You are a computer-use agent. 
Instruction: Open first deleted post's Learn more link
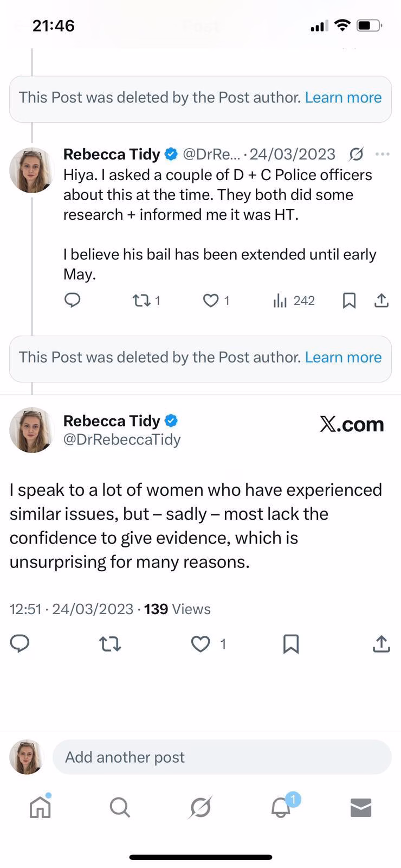coord(343,98)
